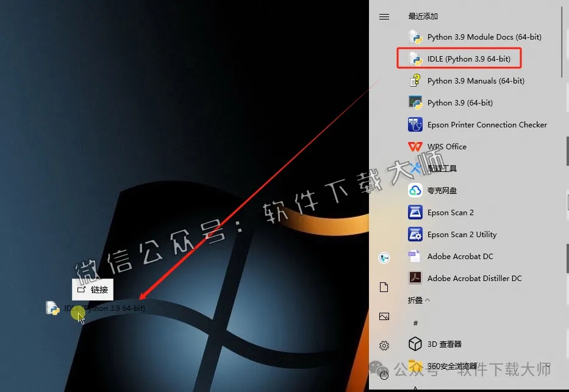Launch Adobe Acrobat DC
The image size is (569, 392).
click(459, 256)
